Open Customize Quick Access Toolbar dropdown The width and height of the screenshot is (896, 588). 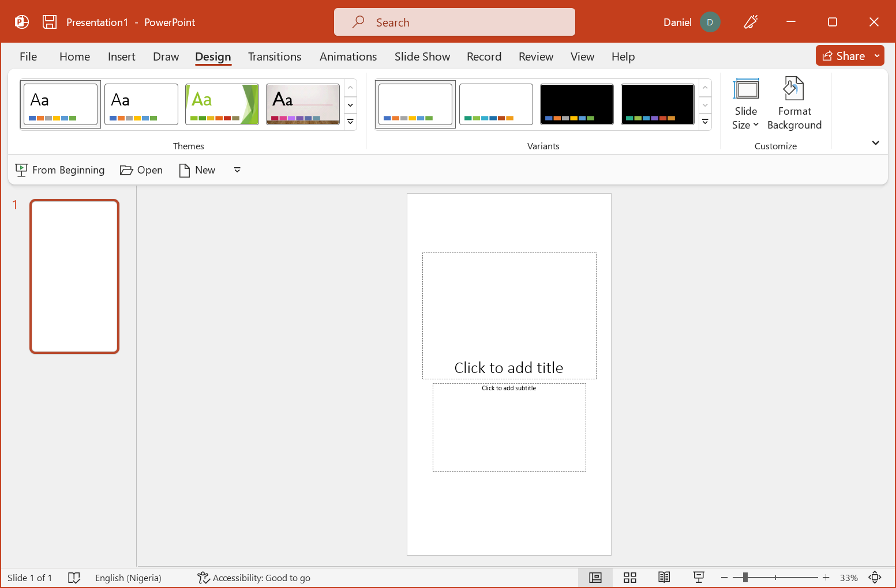pos(237,170)
